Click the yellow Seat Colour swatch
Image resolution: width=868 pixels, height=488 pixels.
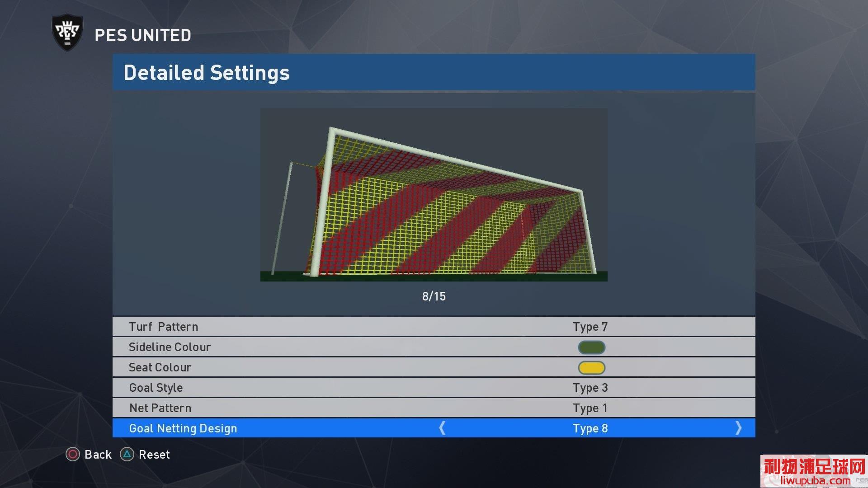coord(592,366)
